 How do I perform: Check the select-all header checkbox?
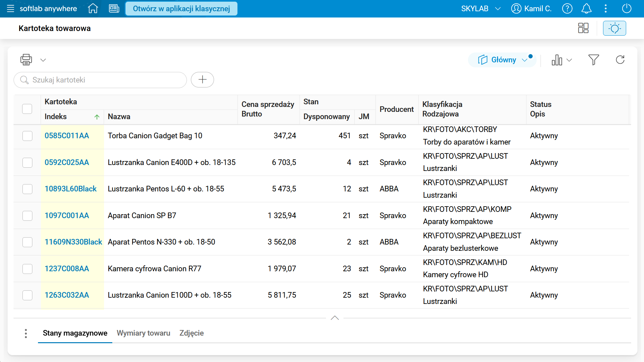(27, 109)
